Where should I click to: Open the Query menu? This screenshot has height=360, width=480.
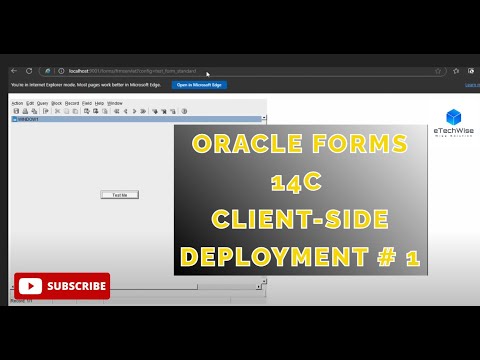click(x=42, y=103)
